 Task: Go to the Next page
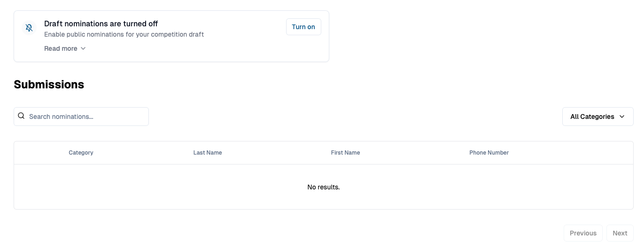click(x=620, y=233)
